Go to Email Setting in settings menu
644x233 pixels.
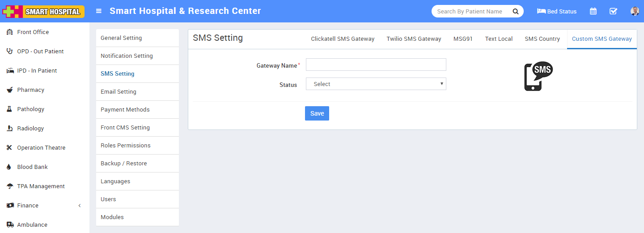[x=119, y=92]
